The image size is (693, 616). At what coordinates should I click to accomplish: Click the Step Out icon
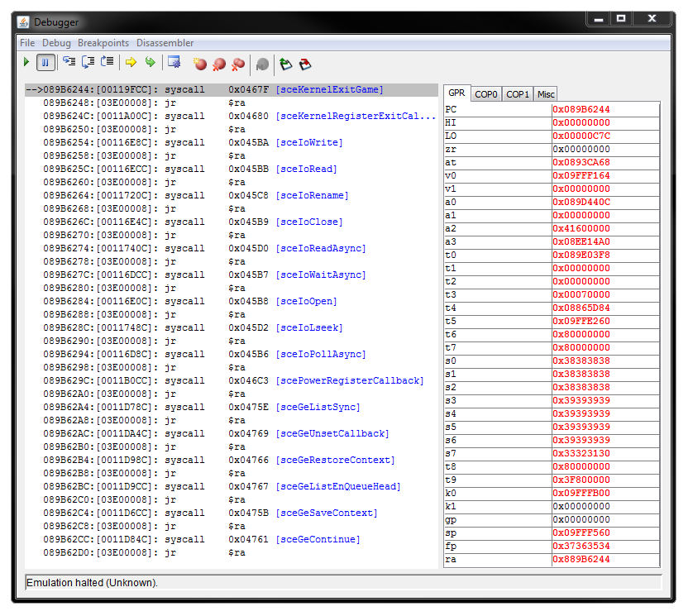(108, 62)
